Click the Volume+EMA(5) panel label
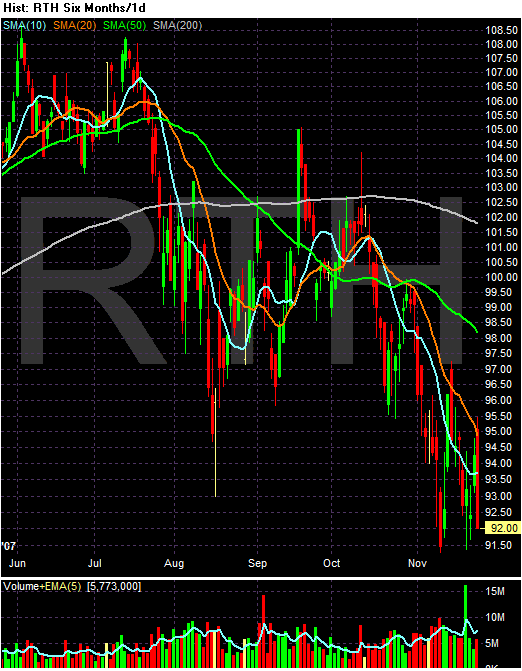 42,586
